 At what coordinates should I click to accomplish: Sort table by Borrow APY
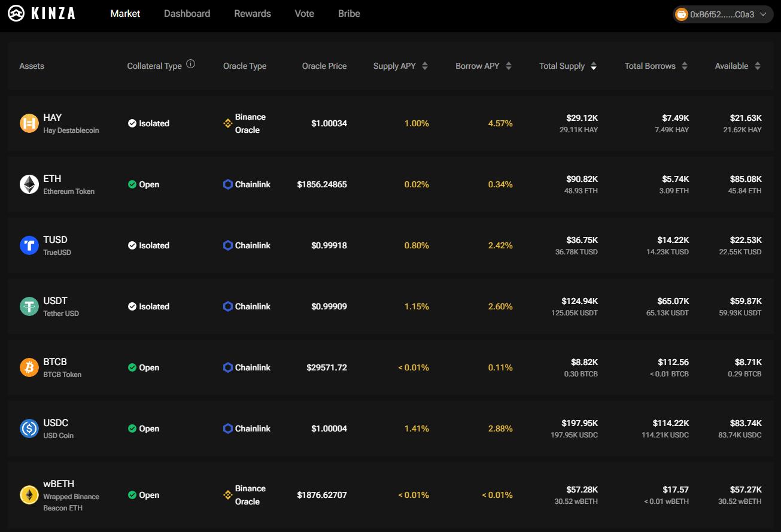click(509, 66)
